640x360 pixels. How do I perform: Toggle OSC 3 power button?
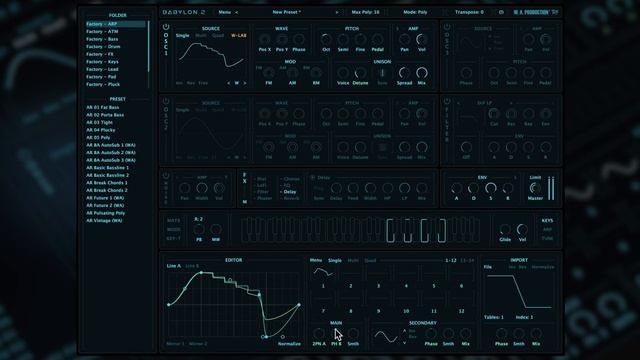447,27
